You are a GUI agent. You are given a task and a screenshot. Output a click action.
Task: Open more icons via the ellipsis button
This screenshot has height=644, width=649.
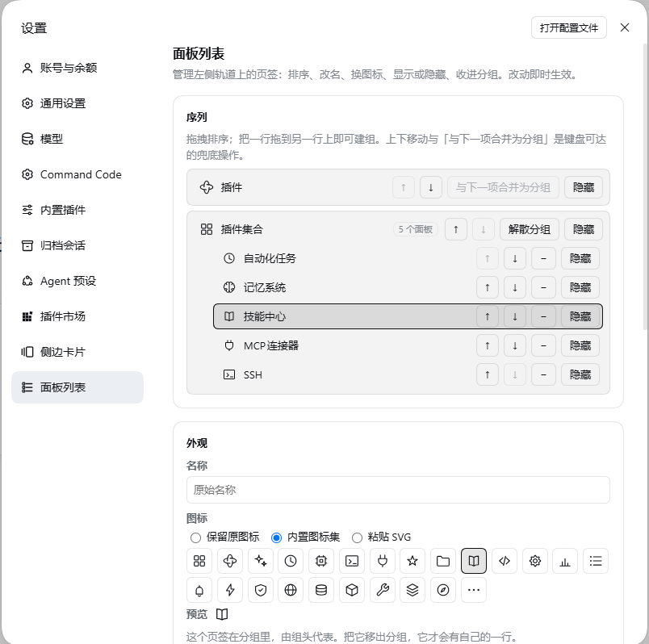[x=474, y=590]
